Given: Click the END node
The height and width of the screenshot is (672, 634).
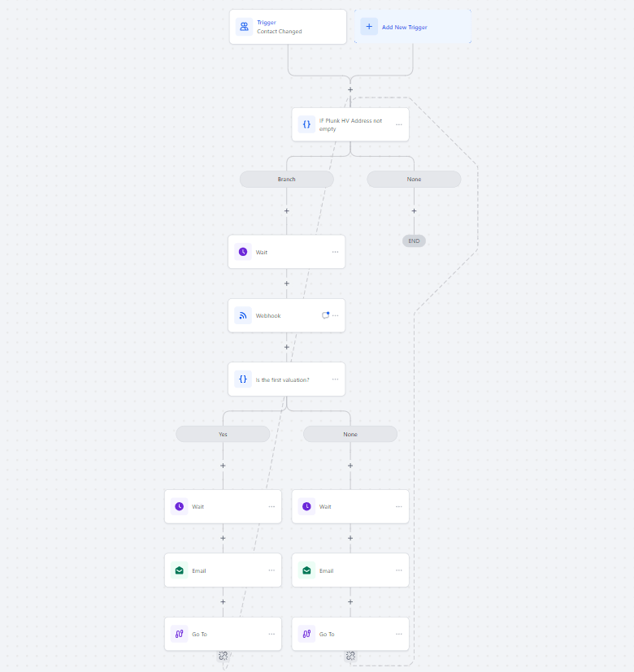Looking at the screenshot, I should coord(414,241).
